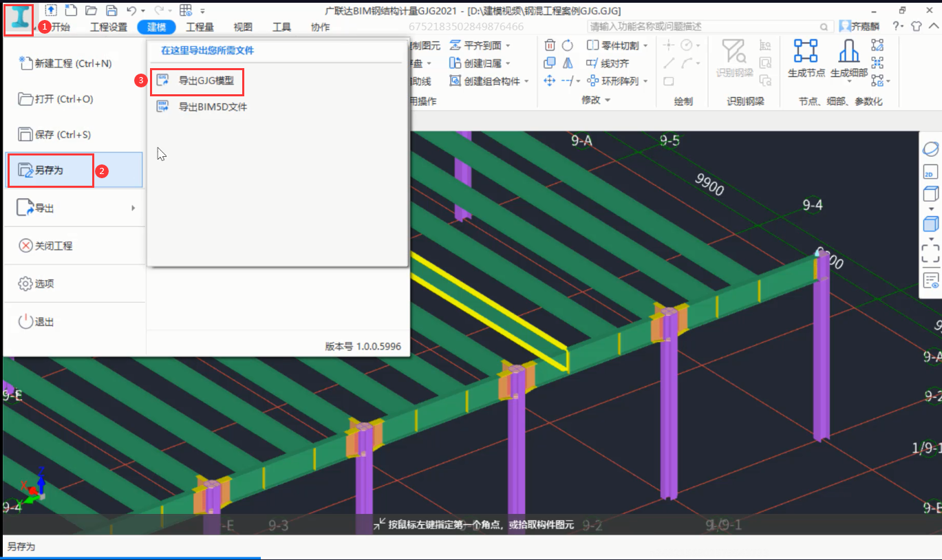The width and height of the screenshot is (942, 560).
Task: Click the 识别钢梁 identify steel beam button
Action: click(734, 58)
